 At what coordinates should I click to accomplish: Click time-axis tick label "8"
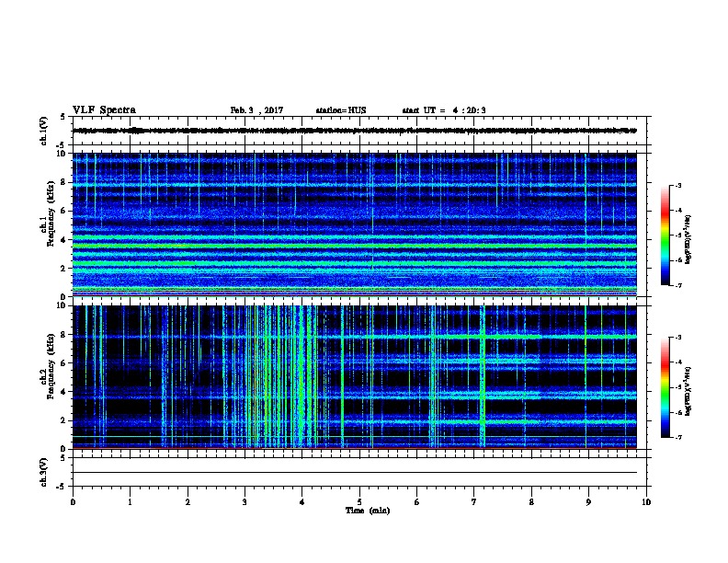tap(531, 502)
